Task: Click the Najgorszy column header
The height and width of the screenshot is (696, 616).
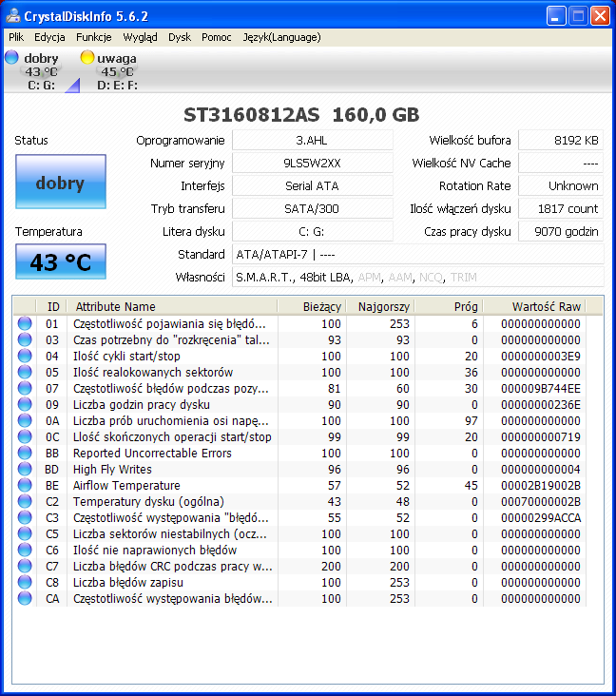Action: 380,307
